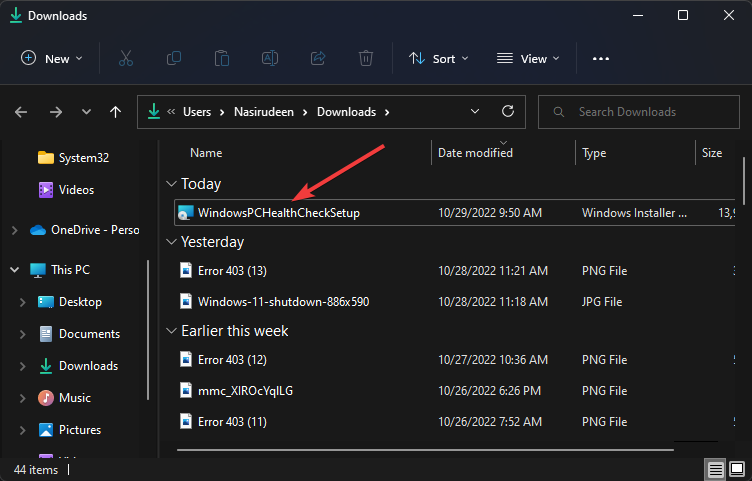Sort by the Date modified column header

[475, 153]
